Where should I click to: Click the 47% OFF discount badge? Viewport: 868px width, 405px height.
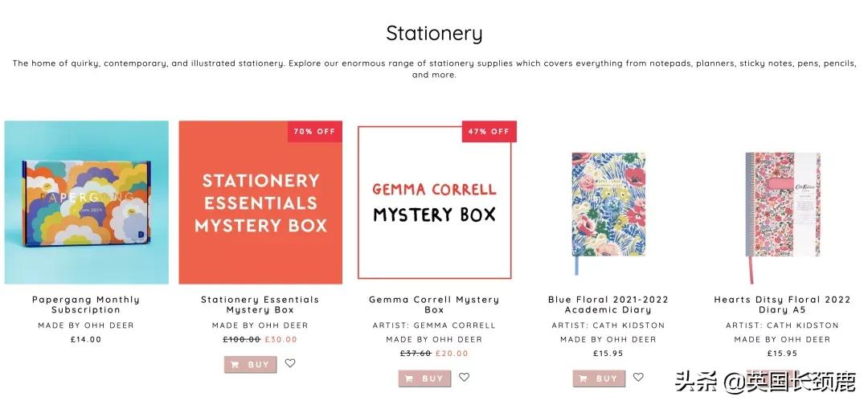pos(489,132)
